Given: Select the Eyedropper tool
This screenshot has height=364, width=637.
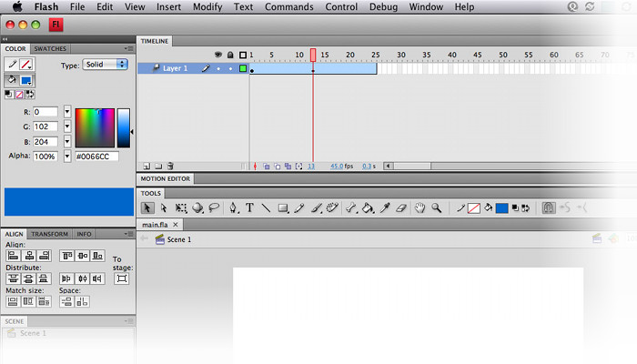Looking at the screenshot, I should tap(385, 208).
